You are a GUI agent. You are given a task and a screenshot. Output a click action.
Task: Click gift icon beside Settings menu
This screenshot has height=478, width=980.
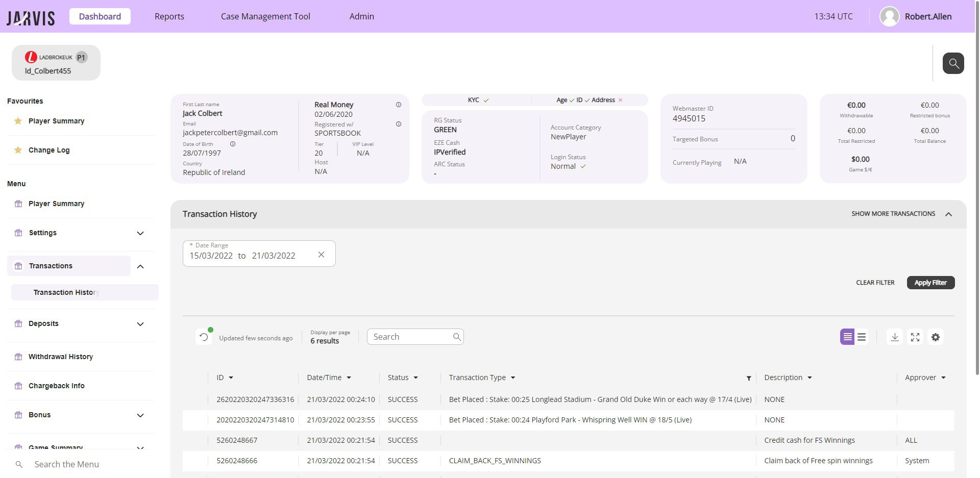coord(18,233)
